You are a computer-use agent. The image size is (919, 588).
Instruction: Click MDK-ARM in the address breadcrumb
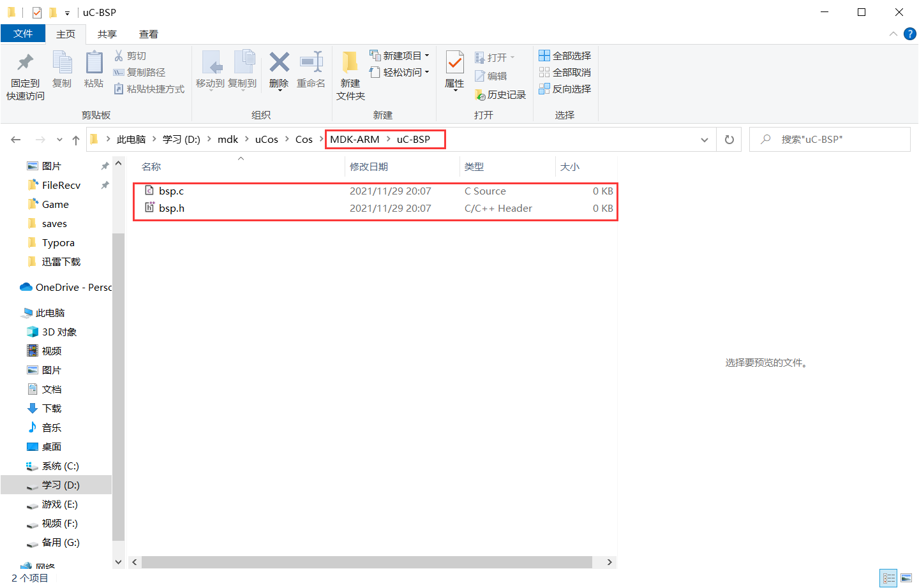point(354,140)
